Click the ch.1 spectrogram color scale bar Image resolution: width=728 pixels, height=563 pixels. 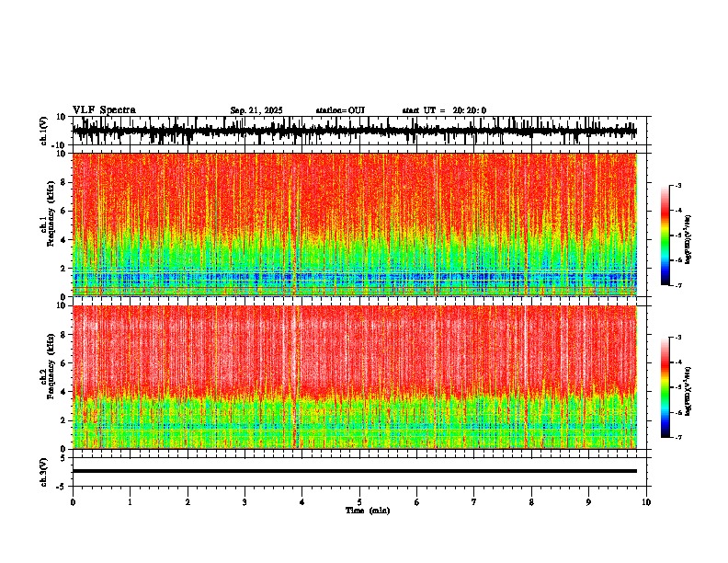(x=665, y=236)
